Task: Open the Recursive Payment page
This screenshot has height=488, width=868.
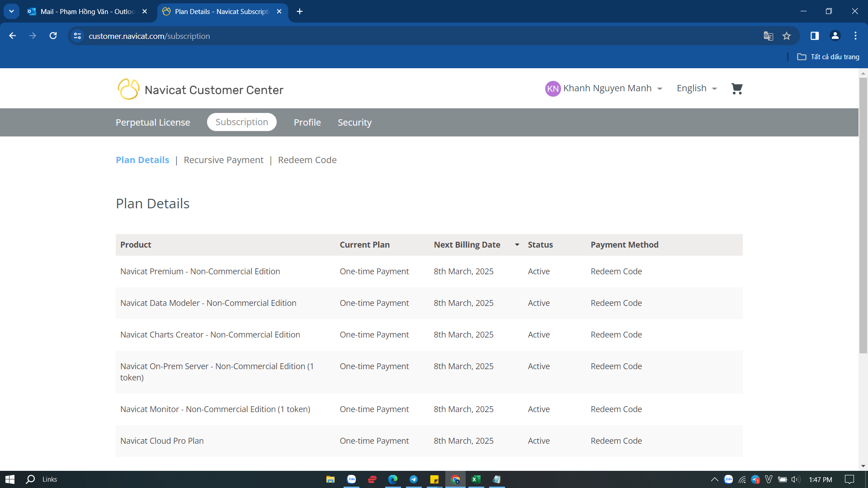Action: 224,160
